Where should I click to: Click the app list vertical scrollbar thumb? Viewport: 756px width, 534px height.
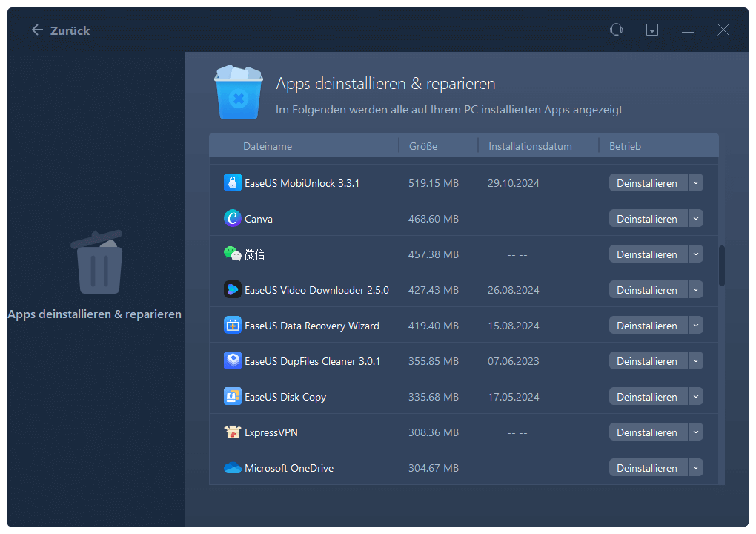pos(722,266)
